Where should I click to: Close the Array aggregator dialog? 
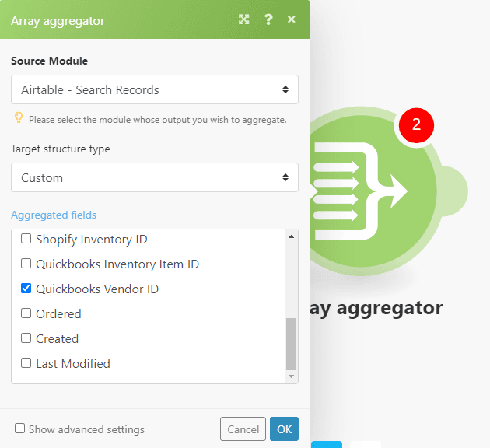(x=292, y=19)
